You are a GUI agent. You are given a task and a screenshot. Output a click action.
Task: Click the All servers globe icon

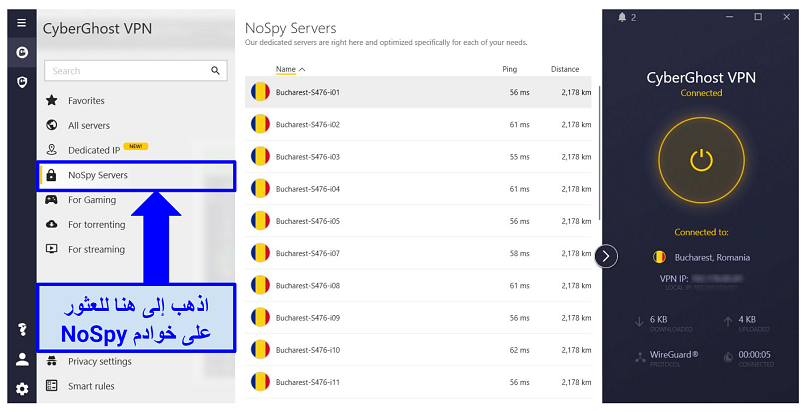(51, 125)
